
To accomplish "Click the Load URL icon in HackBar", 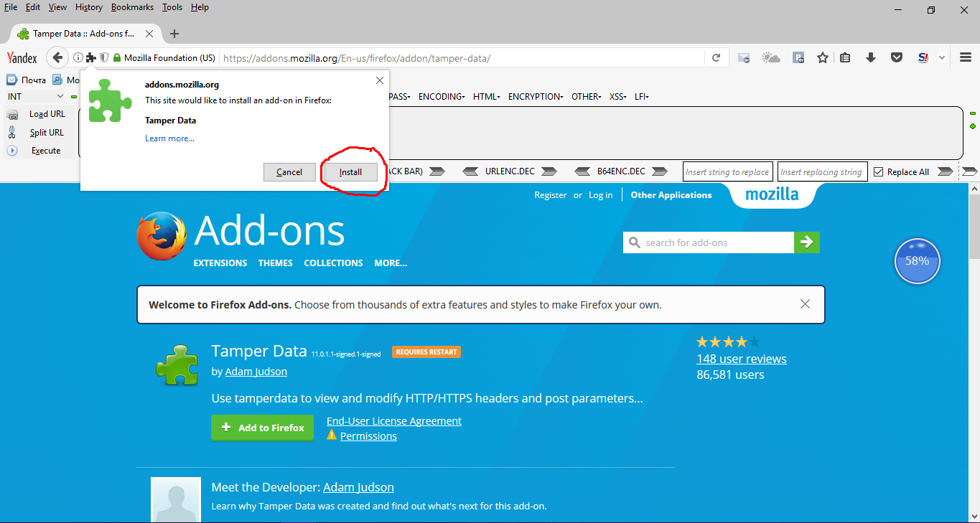I will tap(13, 113).
